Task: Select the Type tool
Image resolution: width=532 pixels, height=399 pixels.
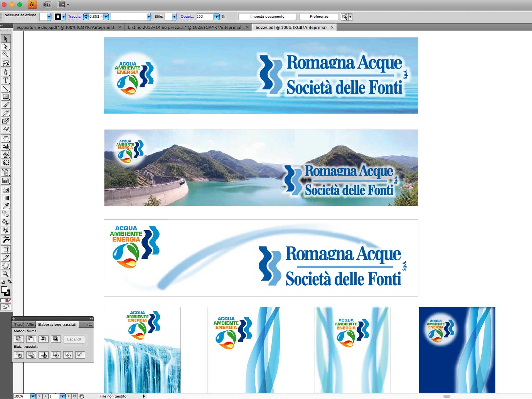Action: 6,80
